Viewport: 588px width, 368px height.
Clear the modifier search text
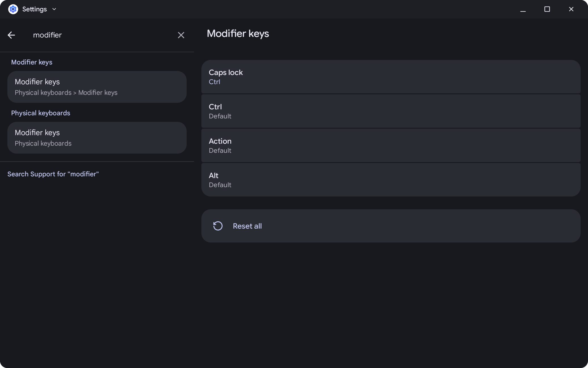coord(181,35)
